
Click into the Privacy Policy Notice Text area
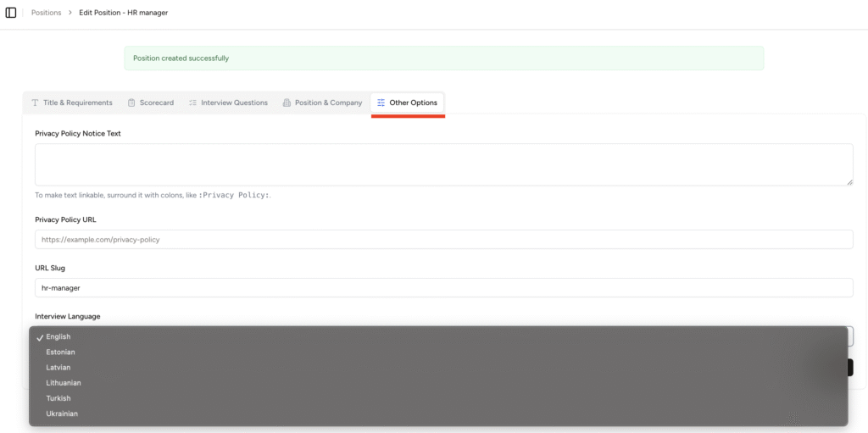coord(443,164)
